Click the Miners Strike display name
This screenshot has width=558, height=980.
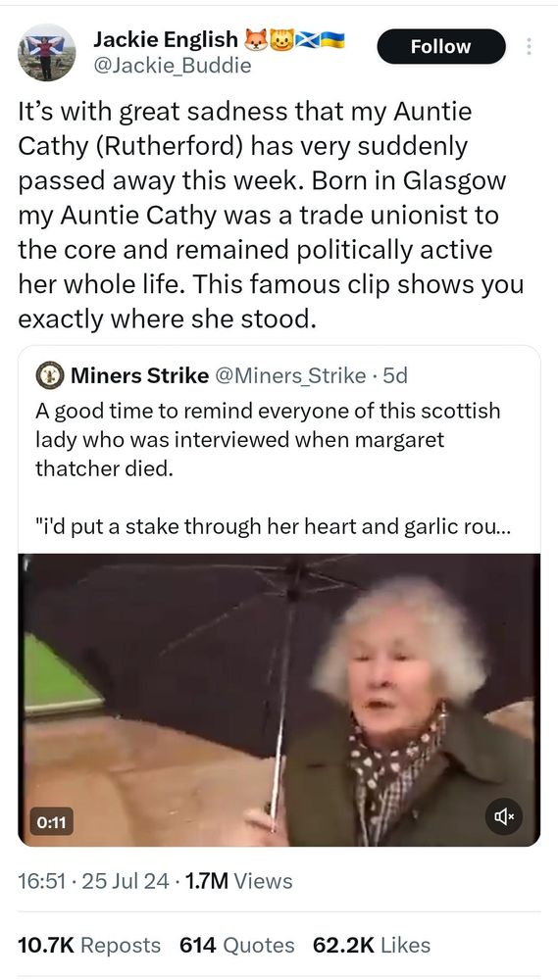coord(139,375)
